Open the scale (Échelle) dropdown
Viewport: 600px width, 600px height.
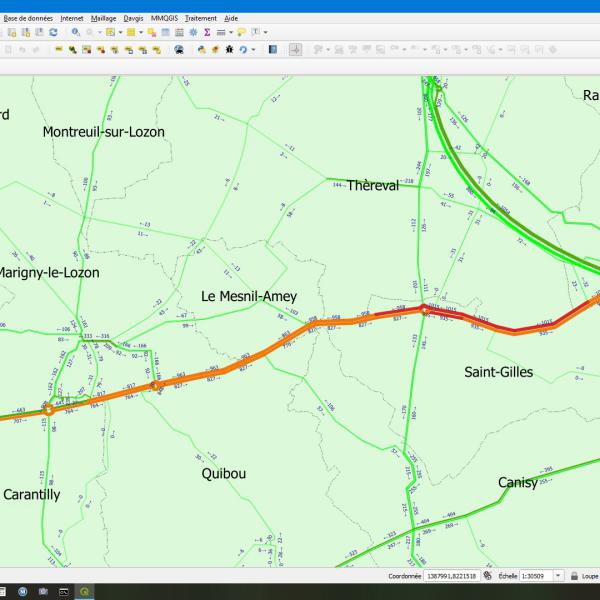(558, 576)
